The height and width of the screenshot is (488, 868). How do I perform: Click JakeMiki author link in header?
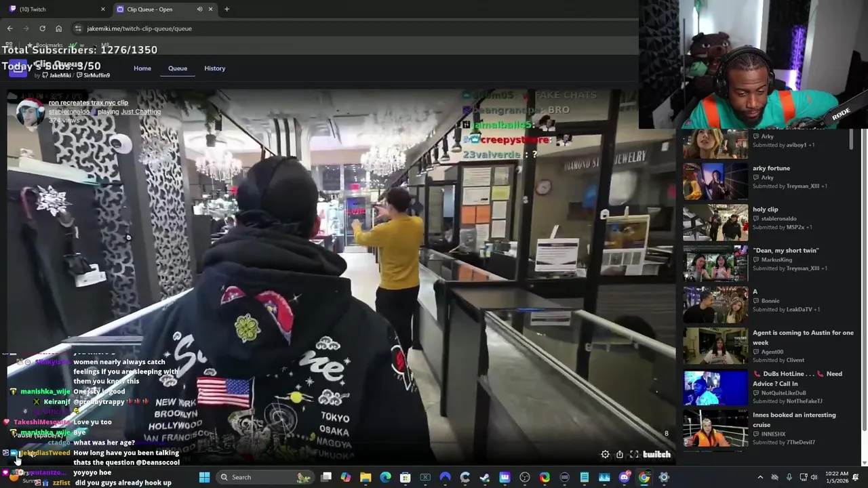tap(58, 75)
